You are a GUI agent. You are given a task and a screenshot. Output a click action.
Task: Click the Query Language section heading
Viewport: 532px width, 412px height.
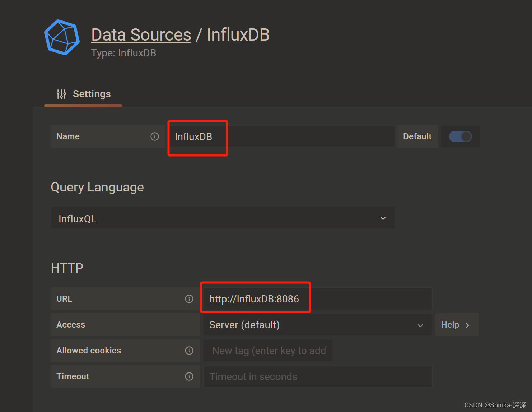click(97, 187)
